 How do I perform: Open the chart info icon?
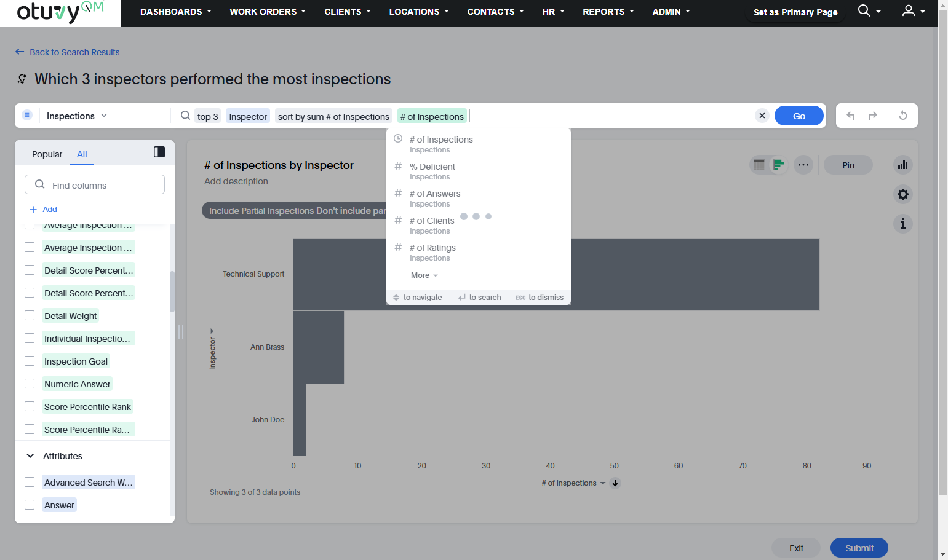pyautogui.click(x=903, y=224)
